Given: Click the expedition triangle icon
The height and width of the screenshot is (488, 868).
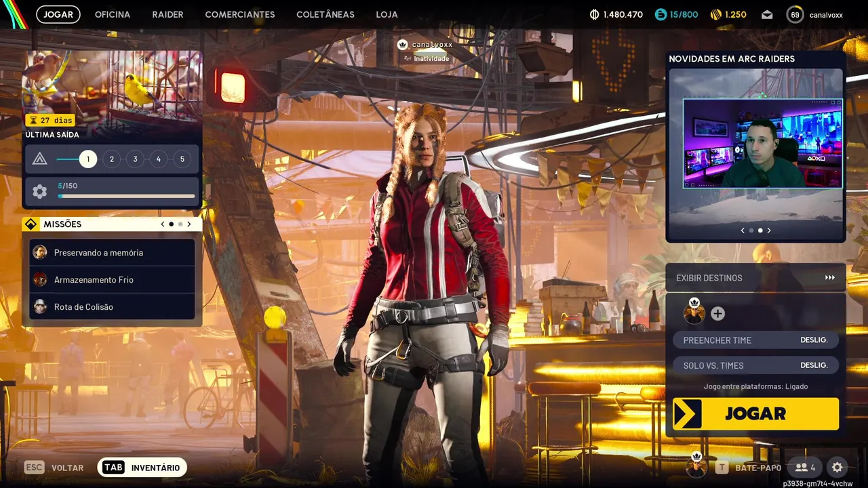Looking at the screenshot, I should click(39, 159).
